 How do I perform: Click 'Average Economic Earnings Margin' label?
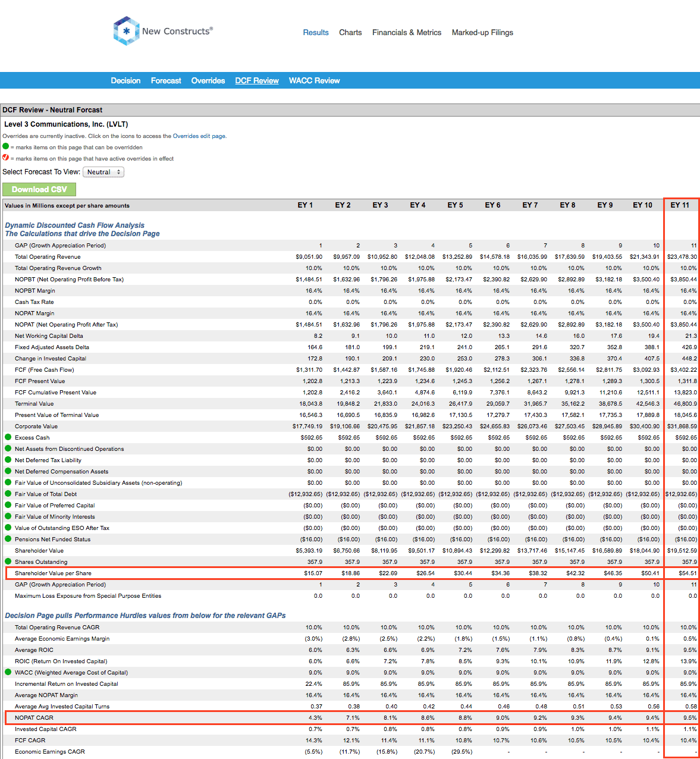(x=62, y=639)
